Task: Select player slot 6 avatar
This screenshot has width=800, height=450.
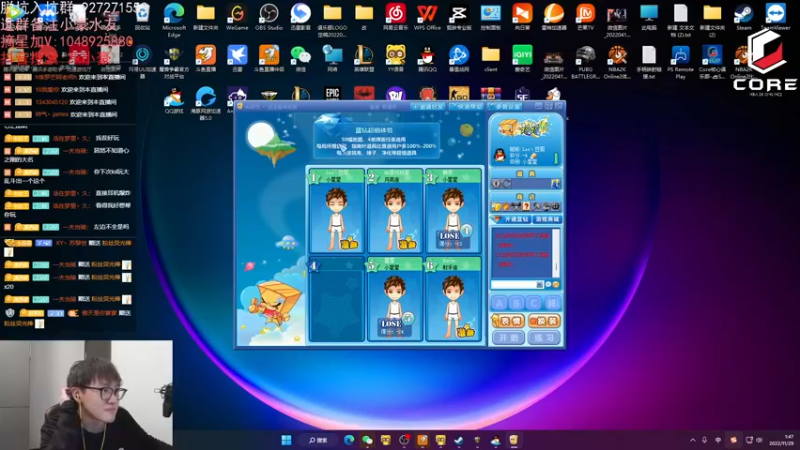Action: pyautogui.click(x=453, y=299)
